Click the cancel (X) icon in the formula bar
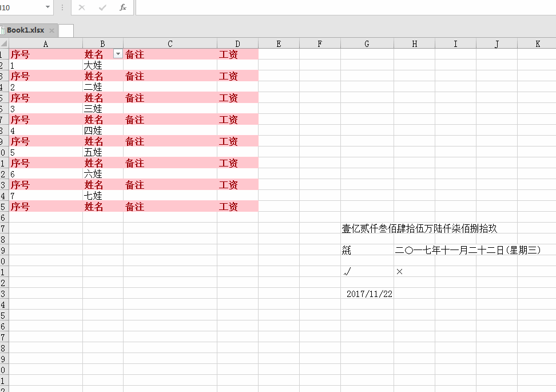The width and height of the screenshot is (556, 392). pos(81,7)
